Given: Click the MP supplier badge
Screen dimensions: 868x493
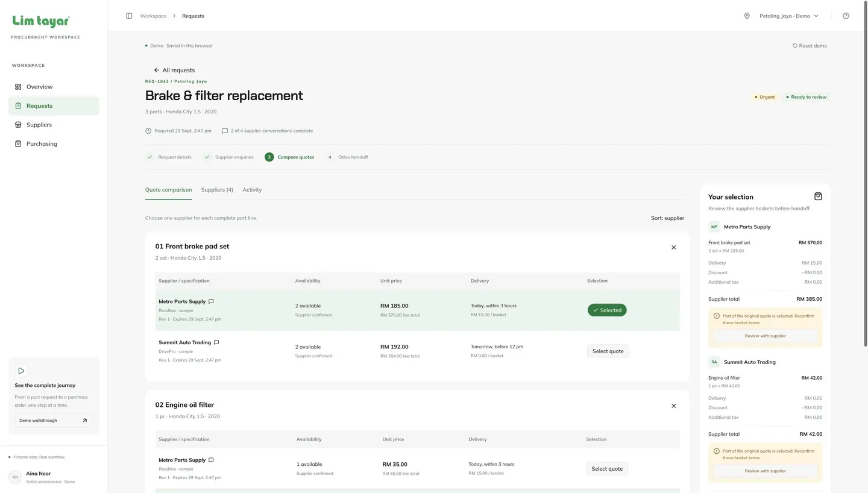Looking at the screenshot, I should pos(714,227).
